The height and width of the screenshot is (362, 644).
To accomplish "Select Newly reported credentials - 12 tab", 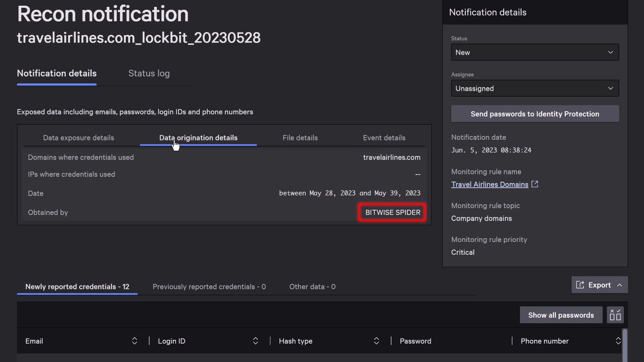I will 77,287.
